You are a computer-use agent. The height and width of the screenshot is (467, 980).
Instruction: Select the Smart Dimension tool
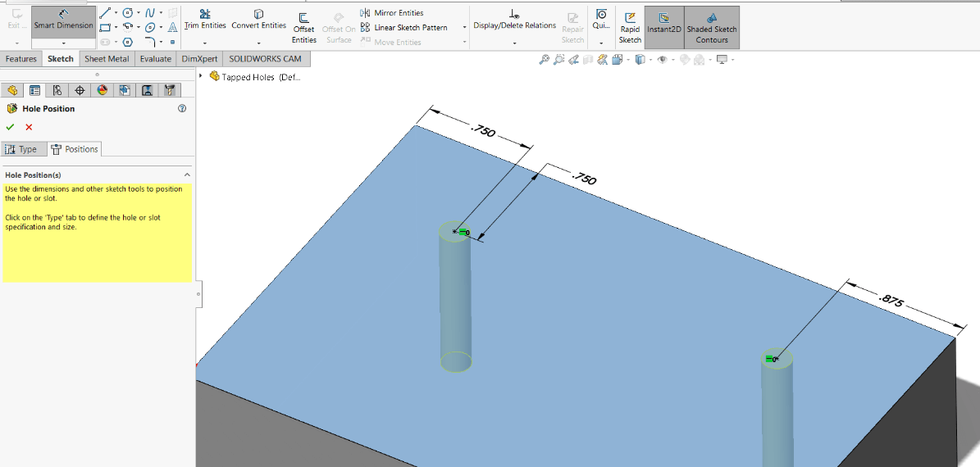64,21
